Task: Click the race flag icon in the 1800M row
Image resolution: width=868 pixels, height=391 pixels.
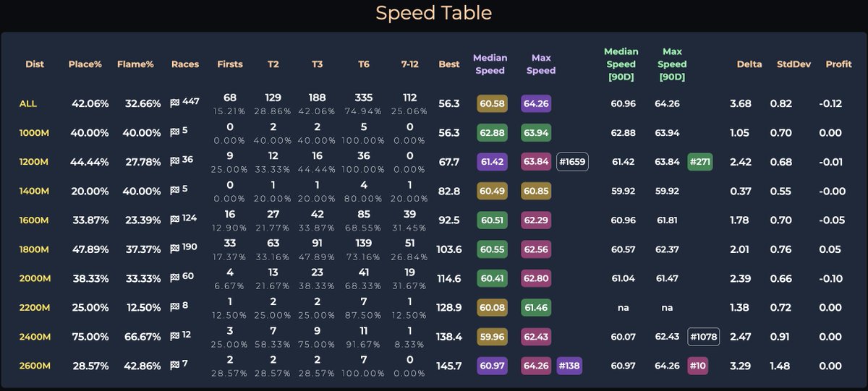Action: tap(174, 249)
